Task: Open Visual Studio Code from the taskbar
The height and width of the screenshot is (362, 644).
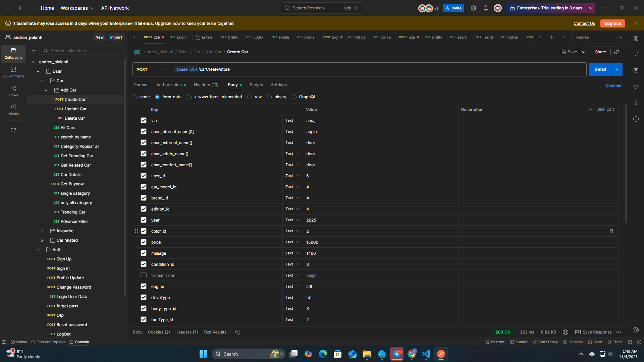Action: [426, 354]
